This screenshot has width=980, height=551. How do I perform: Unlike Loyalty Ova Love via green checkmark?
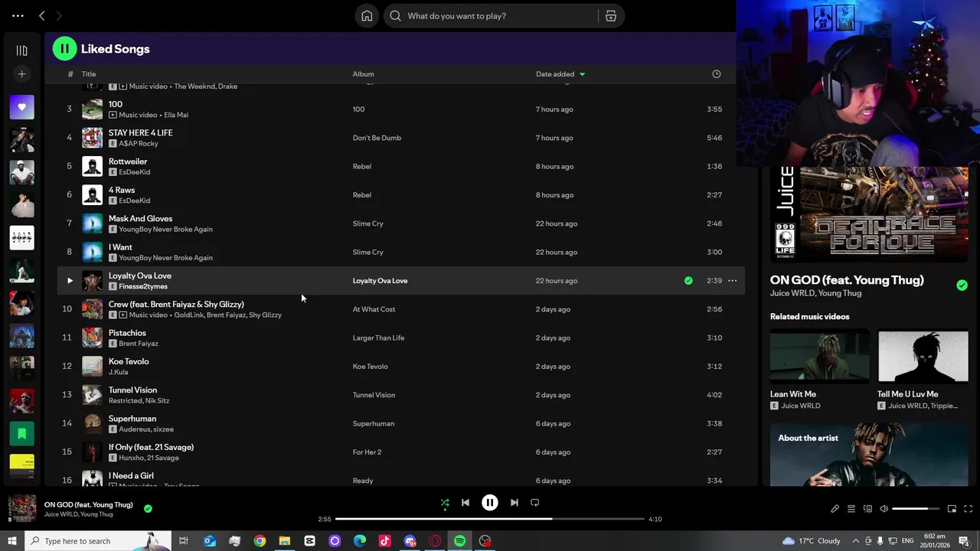pyautogui.click(x=688, y=281)
